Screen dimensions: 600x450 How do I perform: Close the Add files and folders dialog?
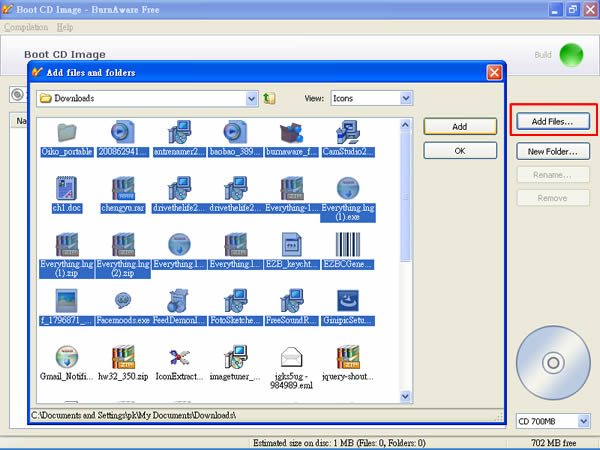(494, 72)
